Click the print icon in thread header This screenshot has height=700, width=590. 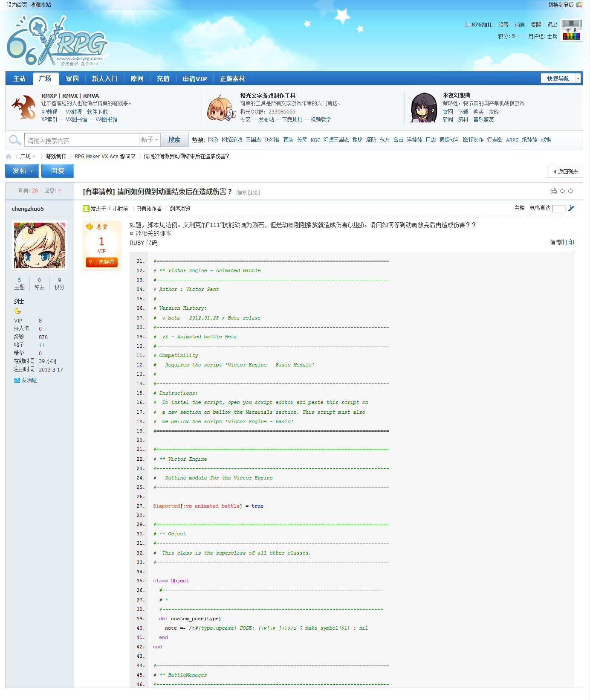pos(553,191)
